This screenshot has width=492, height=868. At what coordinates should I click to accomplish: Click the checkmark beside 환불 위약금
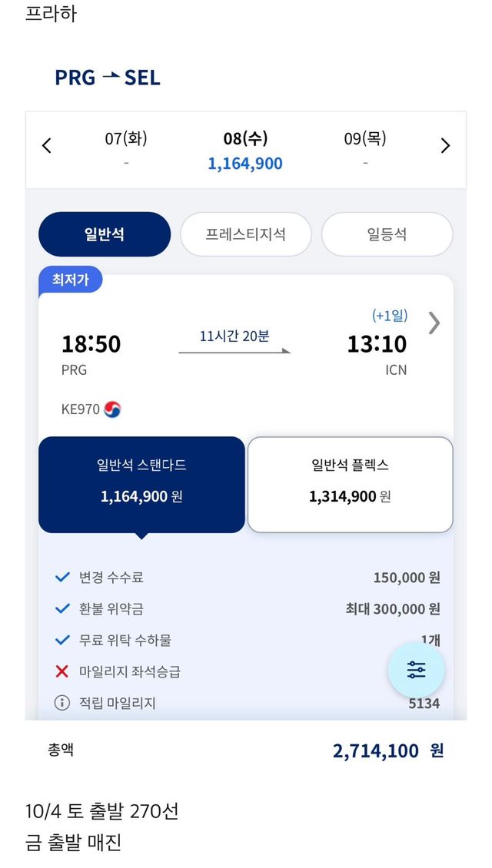pos(62,609)
